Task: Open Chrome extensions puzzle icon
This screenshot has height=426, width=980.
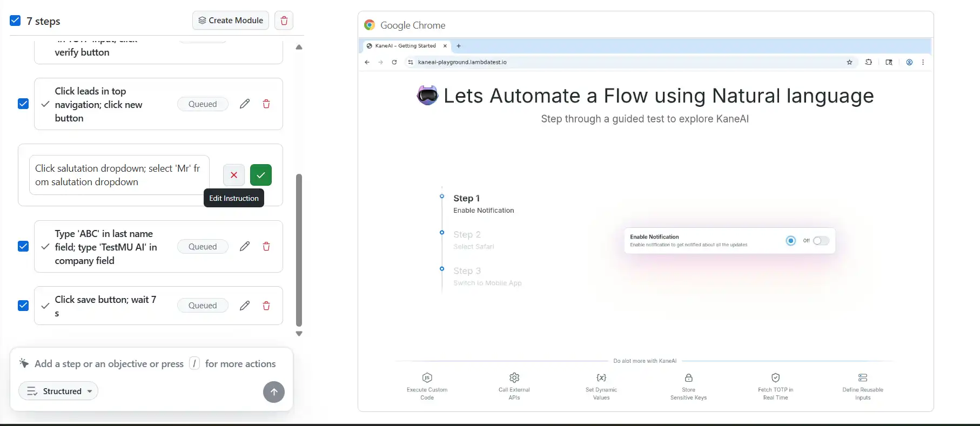Action: (869, 62)
